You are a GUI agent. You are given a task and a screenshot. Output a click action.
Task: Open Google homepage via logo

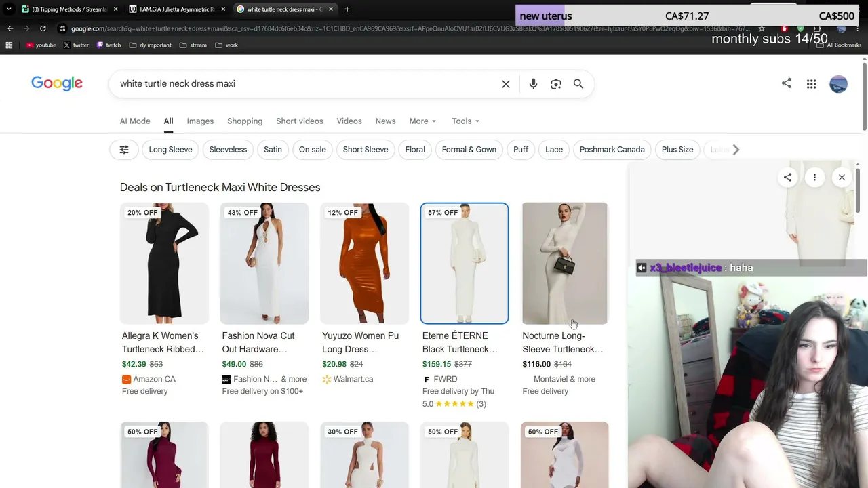point(57,83)
